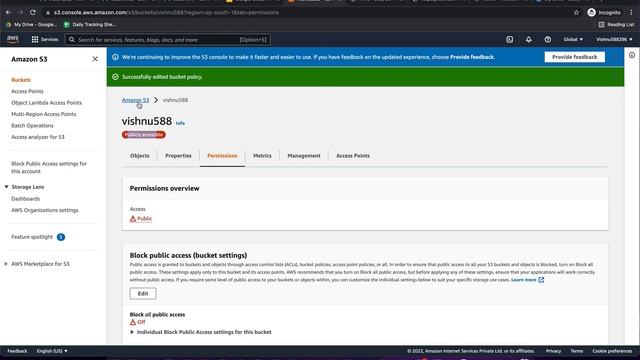Switch to the Objects tab
The image size is (640, 360).
click(140, 156)
